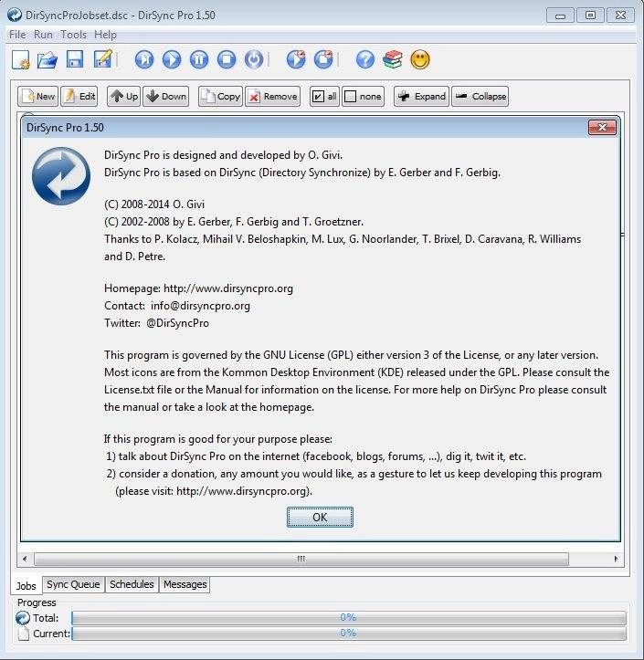
Task: Open the Tools menu
Action: pyautogui.click(x=73, y=35)
